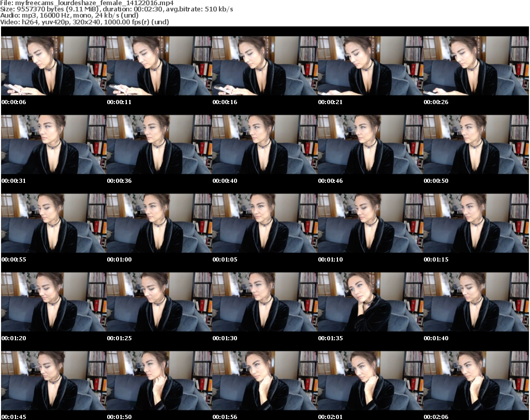Screen dimensions: 530x420
Task: Open the thumbnail at timestamp 00:00:55
Action: point(54,223)
